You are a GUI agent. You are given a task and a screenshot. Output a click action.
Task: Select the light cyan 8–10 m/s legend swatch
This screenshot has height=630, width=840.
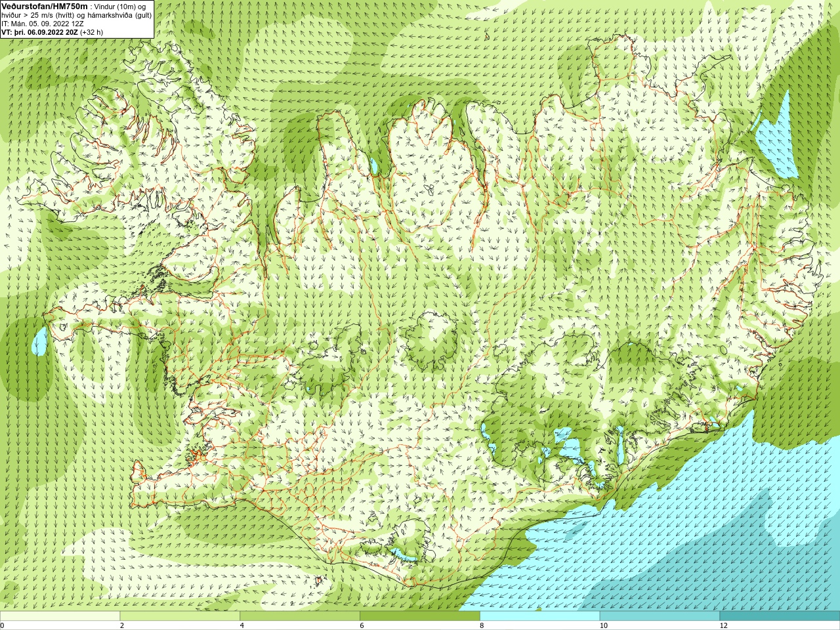(540, 616)
